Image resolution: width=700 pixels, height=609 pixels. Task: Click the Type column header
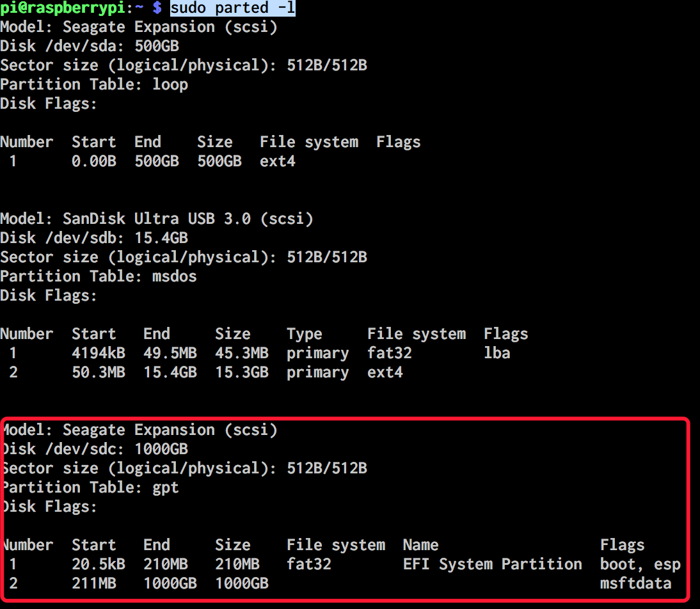[x=305, y=334]
